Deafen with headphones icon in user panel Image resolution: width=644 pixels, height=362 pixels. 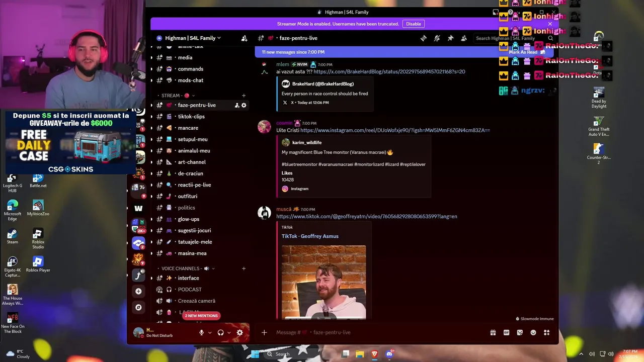click(x=220, y=332)
